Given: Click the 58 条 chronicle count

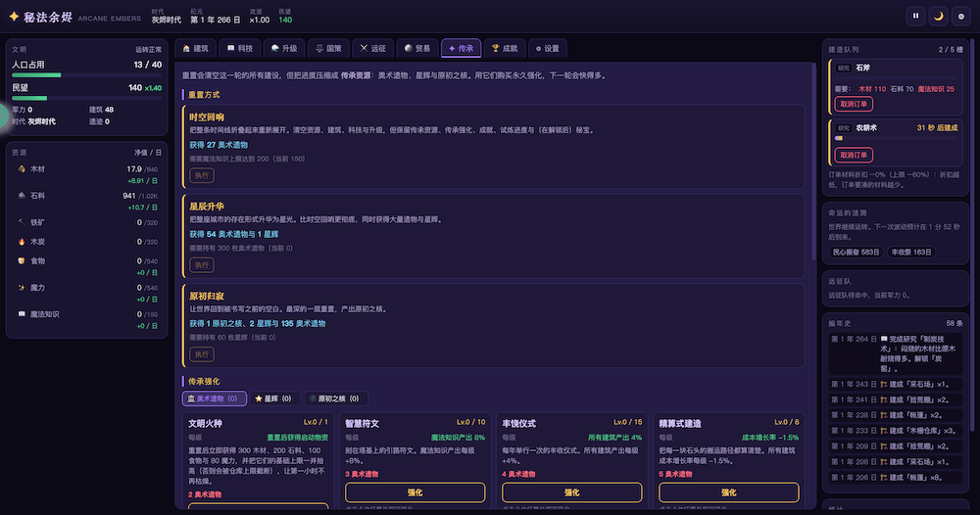Looking at the screenshot, I should pos(955,323).
